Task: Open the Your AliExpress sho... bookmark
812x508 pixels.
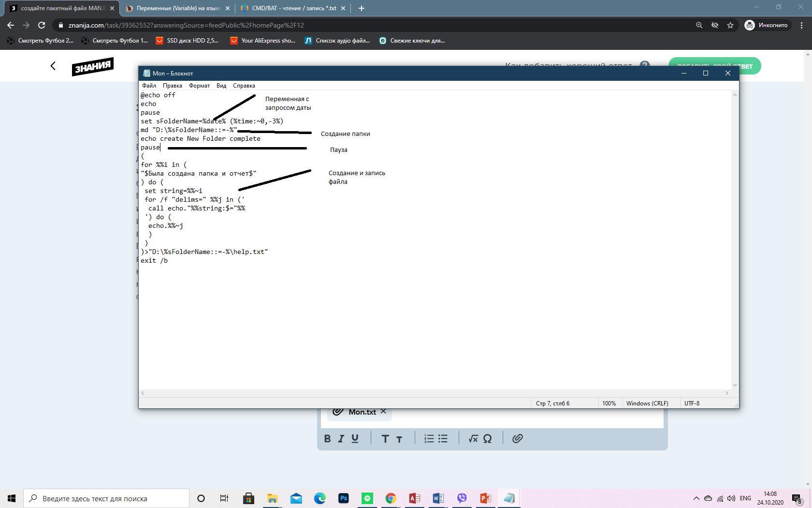Action: point(262,41)
